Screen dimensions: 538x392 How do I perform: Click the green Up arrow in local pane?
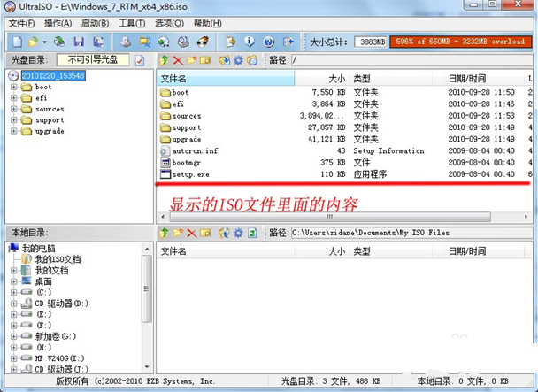(165, 233)
